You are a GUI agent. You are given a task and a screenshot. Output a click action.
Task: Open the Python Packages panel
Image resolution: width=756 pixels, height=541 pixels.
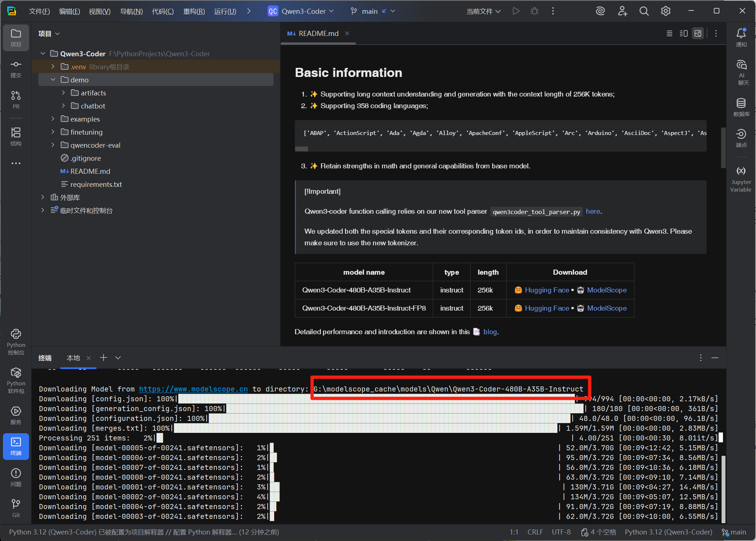(16, 380)
